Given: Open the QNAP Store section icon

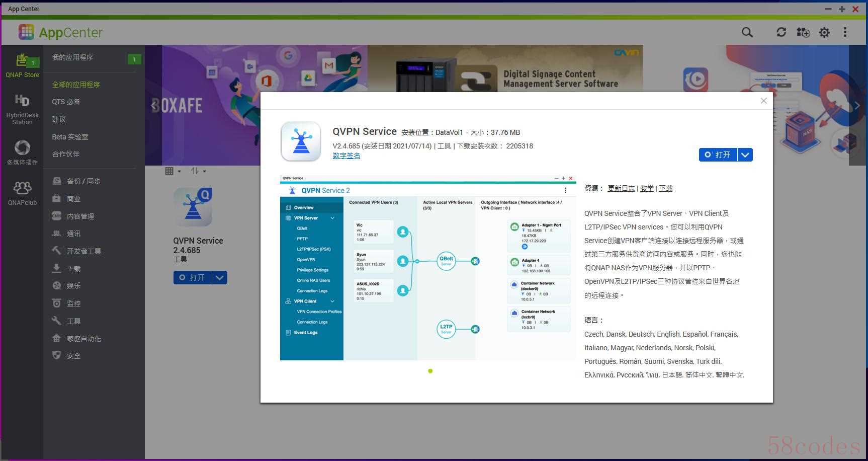Looking at the screenshot, I should pos(22,65).
